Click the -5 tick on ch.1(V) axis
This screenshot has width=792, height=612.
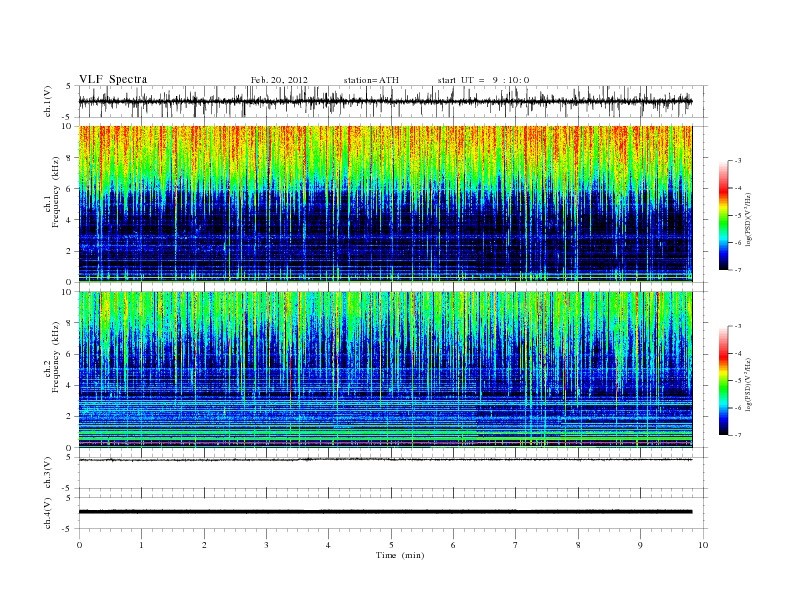click(x=67, y=117)
